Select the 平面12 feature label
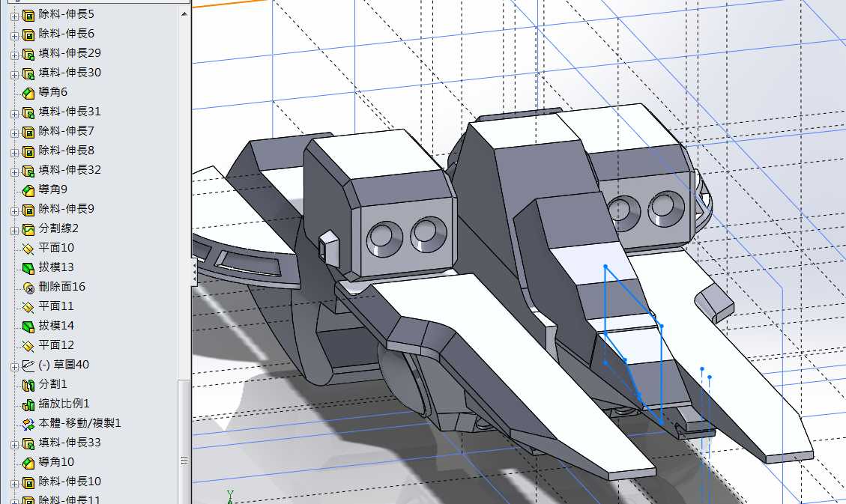 coord(56,344)
